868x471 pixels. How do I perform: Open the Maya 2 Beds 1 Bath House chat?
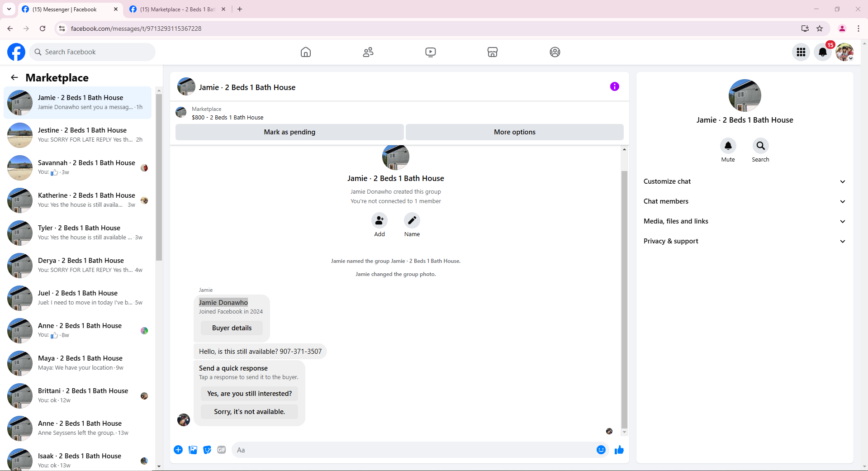pos(78,363)
